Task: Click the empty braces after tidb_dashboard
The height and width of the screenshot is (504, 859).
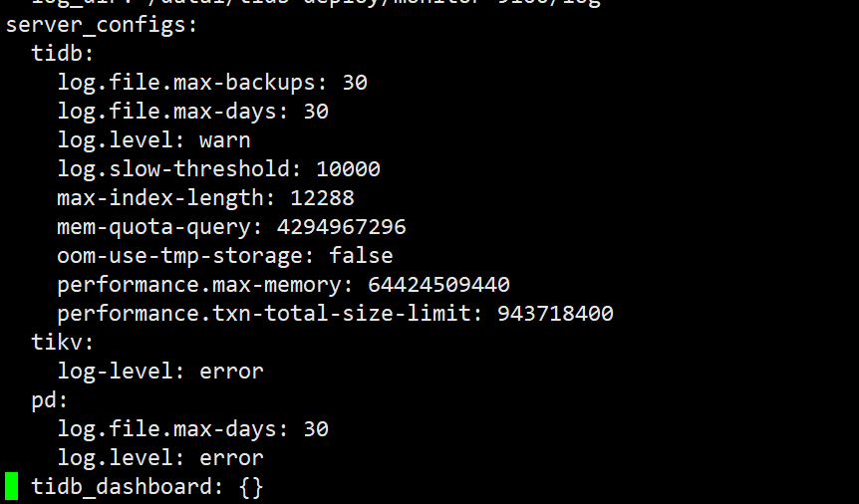Action: (x=251, y=487)
